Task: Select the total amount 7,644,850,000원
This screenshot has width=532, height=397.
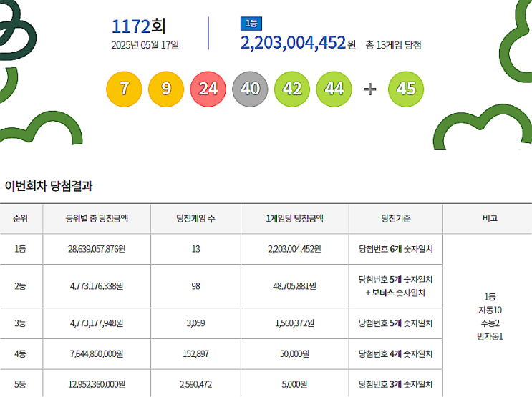Action: pos(97,353)
